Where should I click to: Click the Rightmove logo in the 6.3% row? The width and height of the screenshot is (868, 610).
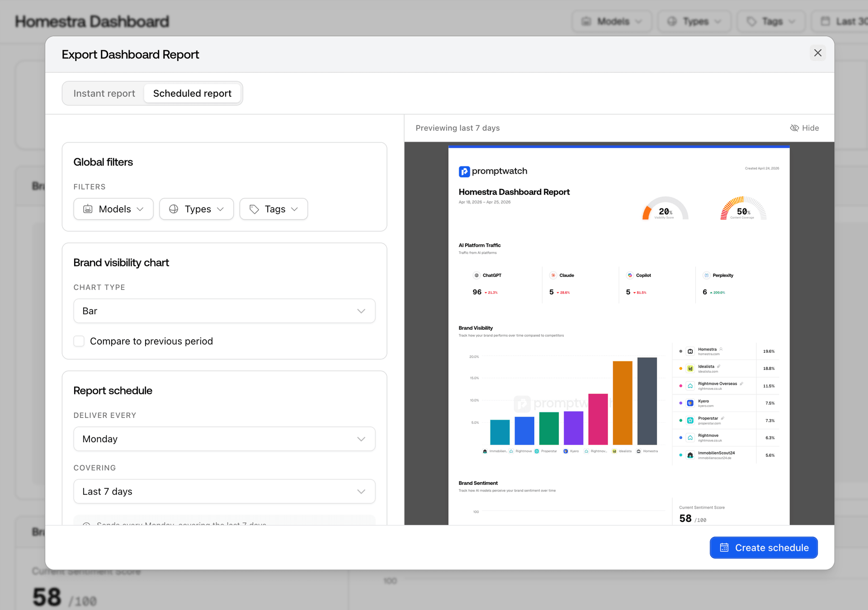(x=690, y=438)
